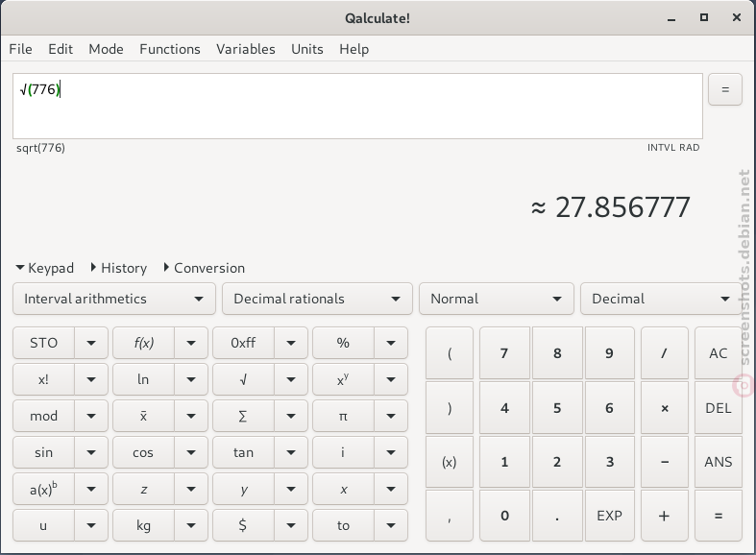Open the Normal display mode combo box
Viewport: 756px width, 555px height.
497,299
